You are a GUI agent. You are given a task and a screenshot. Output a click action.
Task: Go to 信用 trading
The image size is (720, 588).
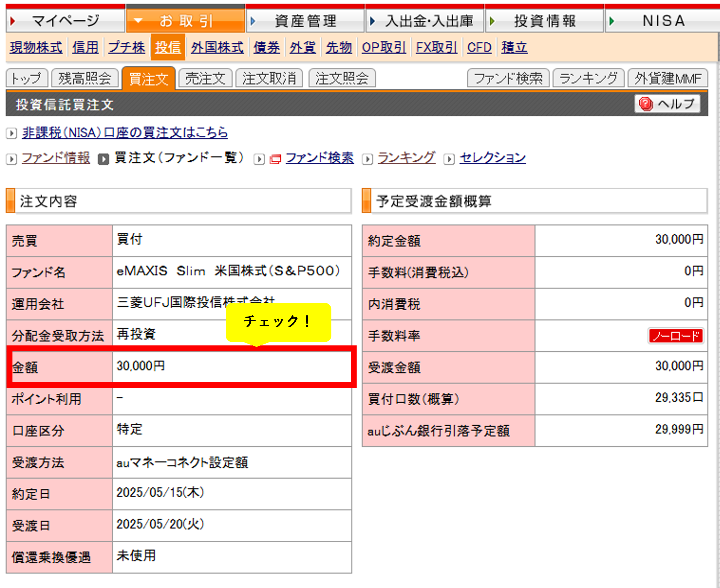[x=85, y=47]
